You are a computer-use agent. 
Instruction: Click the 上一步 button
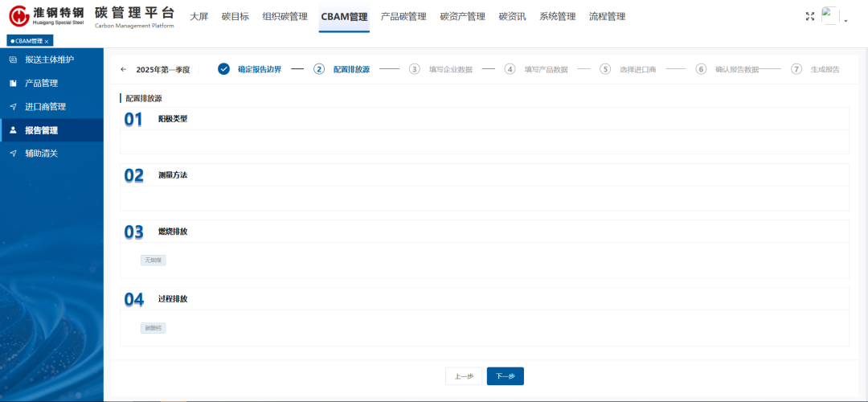click(464, 376)
